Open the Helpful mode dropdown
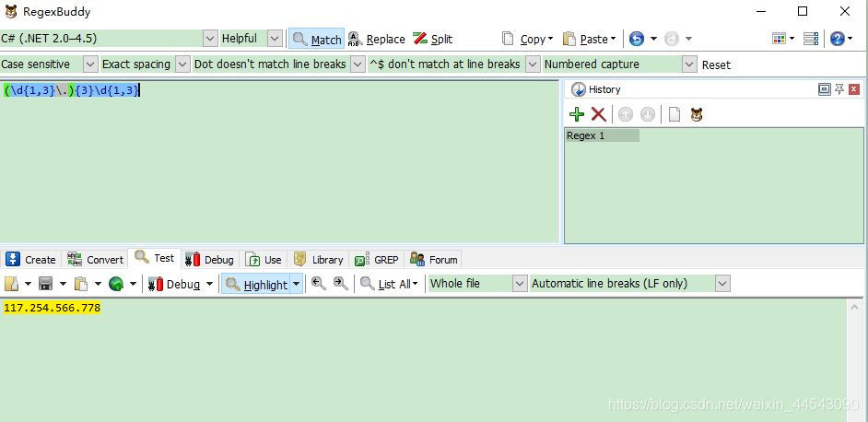Screen dimensions: 868x422 pos(276,38)
